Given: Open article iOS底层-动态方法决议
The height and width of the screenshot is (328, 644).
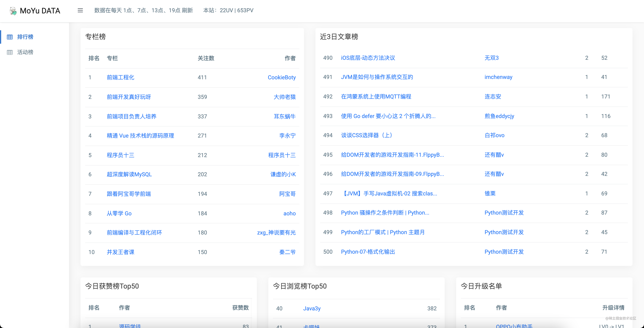Looking at the screenshot, I should (x=368, y=58).
